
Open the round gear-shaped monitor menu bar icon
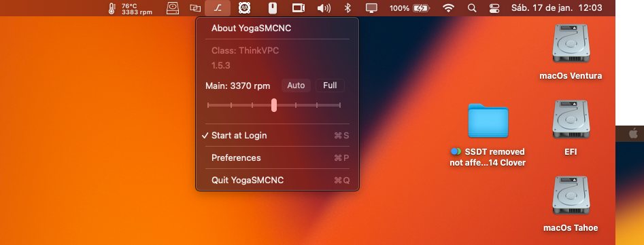(245, 8)
